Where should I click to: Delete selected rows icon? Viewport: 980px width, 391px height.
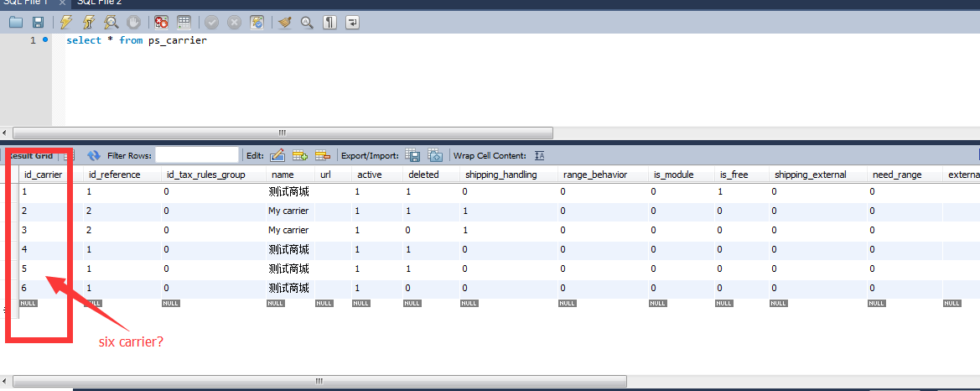323,155
